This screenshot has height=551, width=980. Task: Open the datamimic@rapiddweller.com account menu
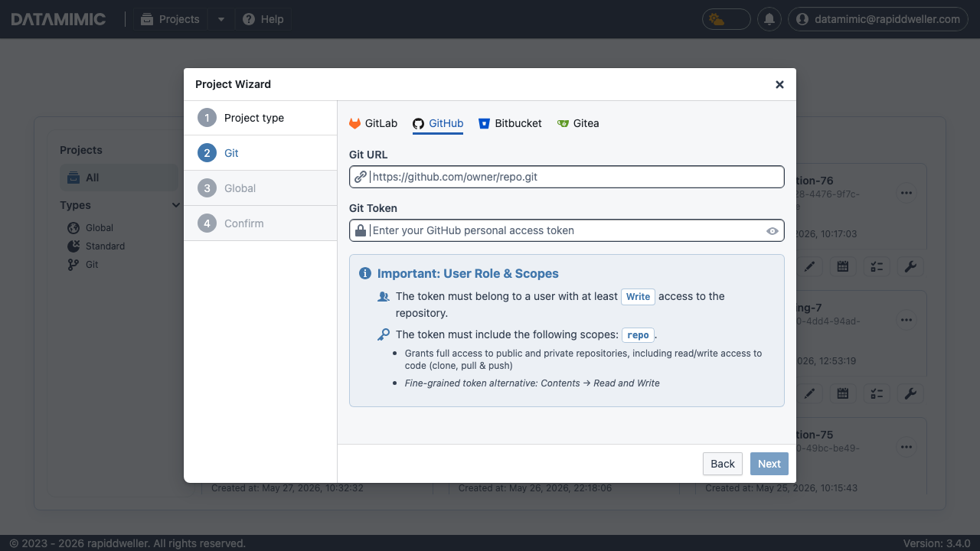pyautogui.click(x=877, y=19)
